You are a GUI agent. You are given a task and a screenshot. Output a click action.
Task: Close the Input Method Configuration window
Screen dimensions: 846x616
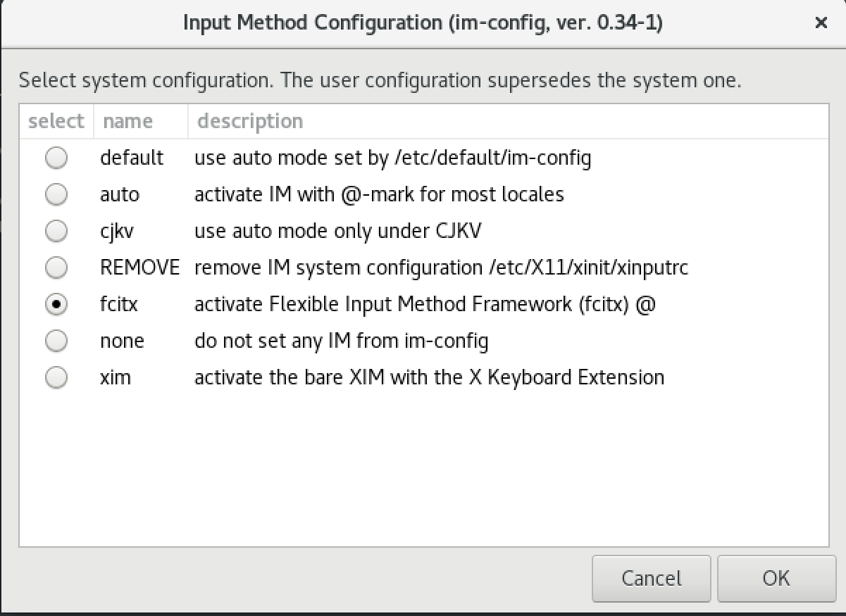click(821, 23)
